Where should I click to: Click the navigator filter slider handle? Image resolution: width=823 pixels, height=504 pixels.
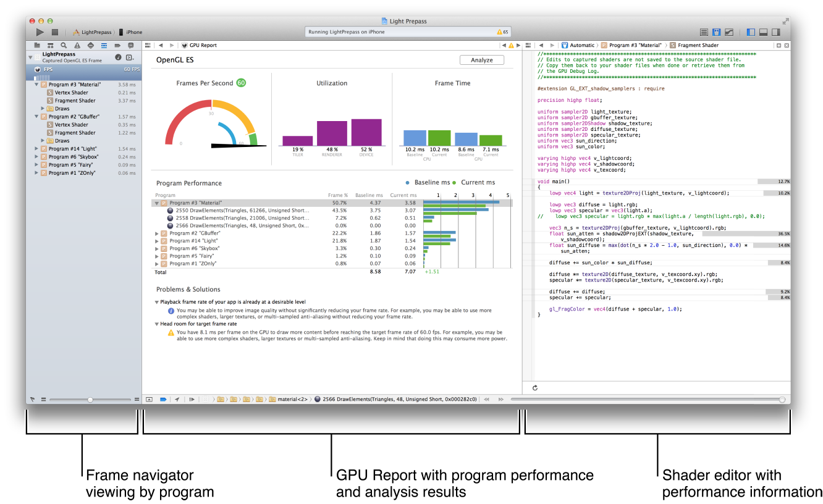(90, 400)
